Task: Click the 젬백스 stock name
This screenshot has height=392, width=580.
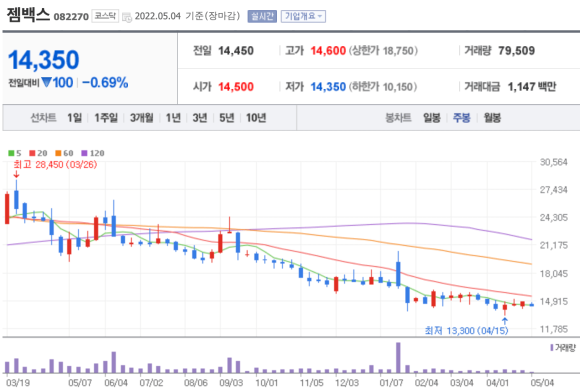Action: tap(28, 15)
